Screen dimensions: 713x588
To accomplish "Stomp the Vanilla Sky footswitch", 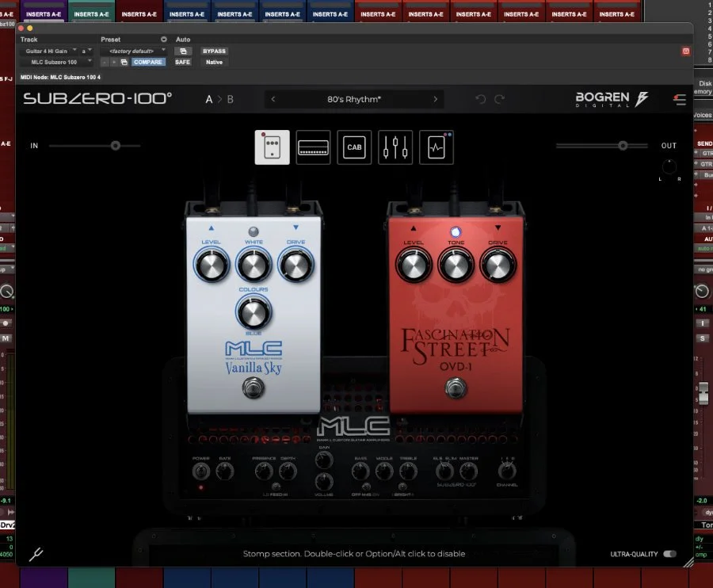I will [254, 388].
